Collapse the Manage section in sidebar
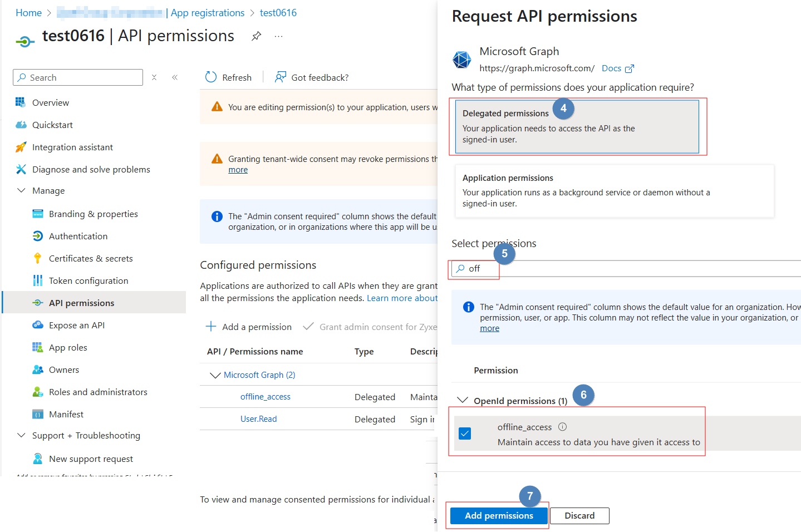 [x=21, y=190]
